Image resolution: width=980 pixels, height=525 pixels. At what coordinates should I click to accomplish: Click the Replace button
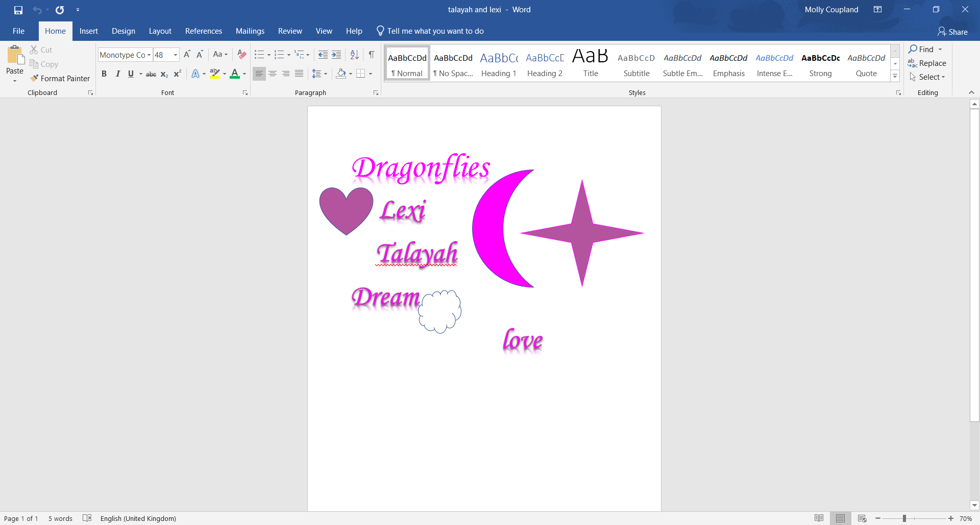[x=927, y=63]
